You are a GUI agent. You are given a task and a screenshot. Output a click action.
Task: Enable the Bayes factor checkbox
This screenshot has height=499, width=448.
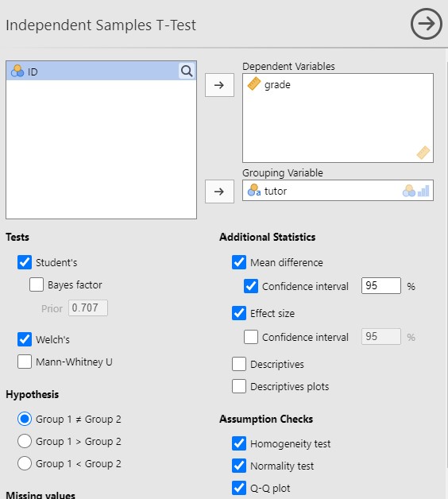coord(37,284)
